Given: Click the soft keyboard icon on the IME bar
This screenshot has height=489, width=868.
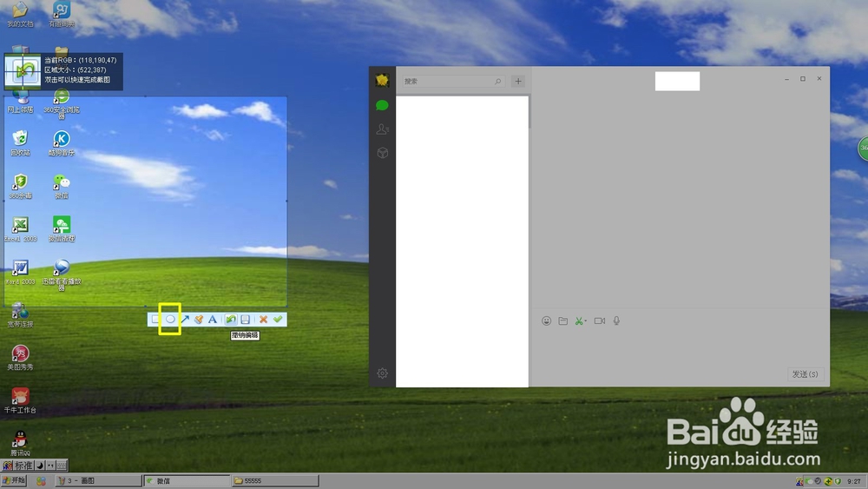Looking at the screenshot, I should (x=62, y=466).
